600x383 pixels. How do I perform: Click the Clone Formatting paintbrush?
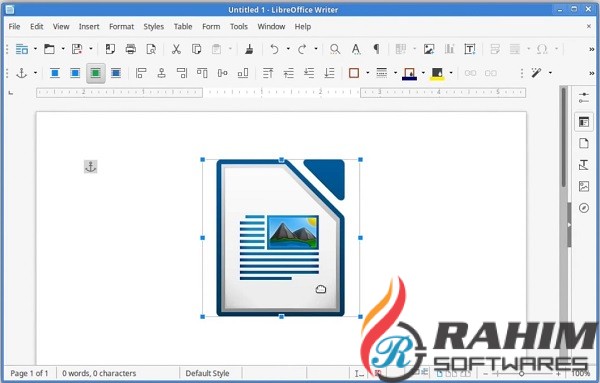[249, 49]
